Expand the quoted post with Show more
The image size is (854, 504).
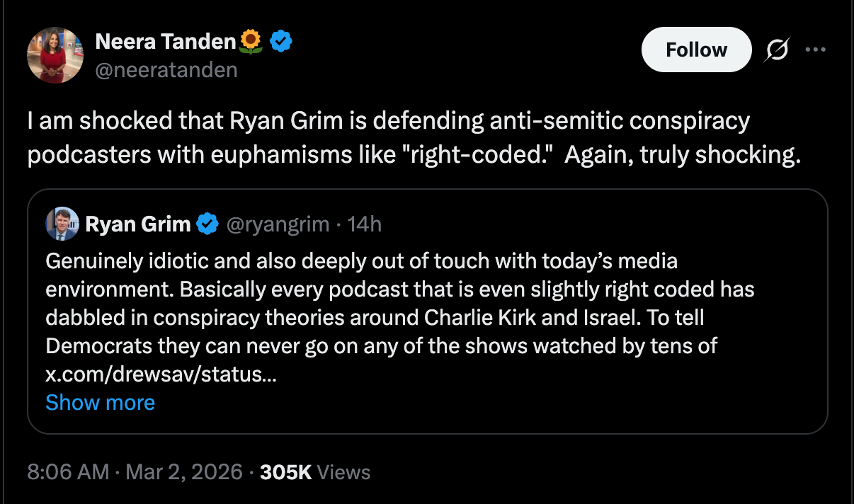[x=100, y=402]
